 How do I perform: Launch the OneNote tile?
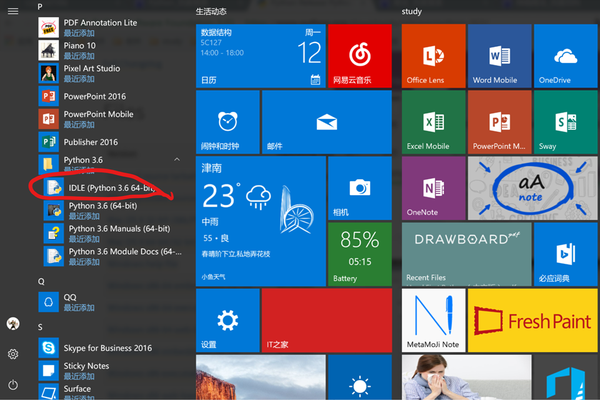pos(434,188)
